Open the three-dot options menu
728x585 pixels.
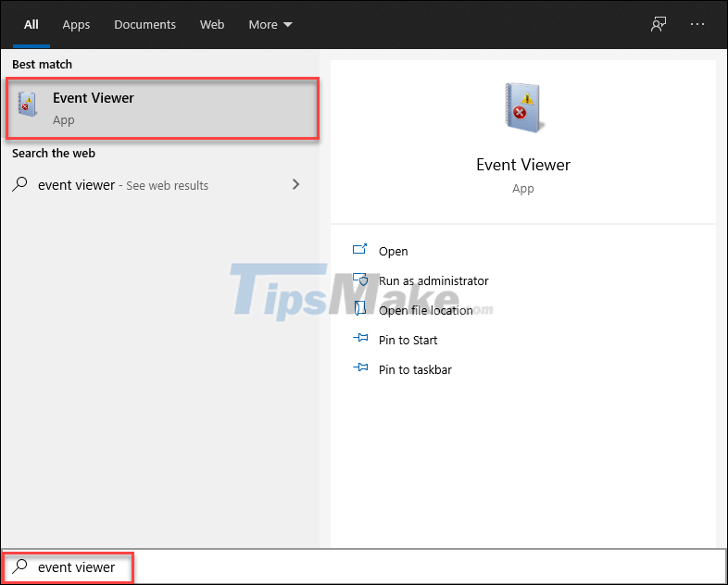click(x=697, y=24)
